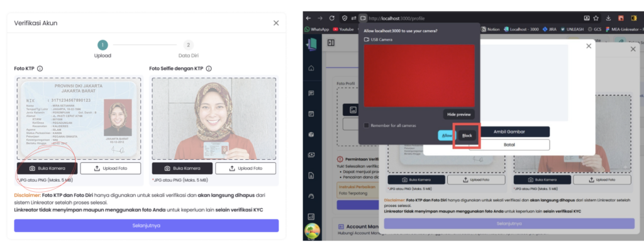Click the KTP card photo thumbnail
The image size is (644, 246).
click(118, 118)
